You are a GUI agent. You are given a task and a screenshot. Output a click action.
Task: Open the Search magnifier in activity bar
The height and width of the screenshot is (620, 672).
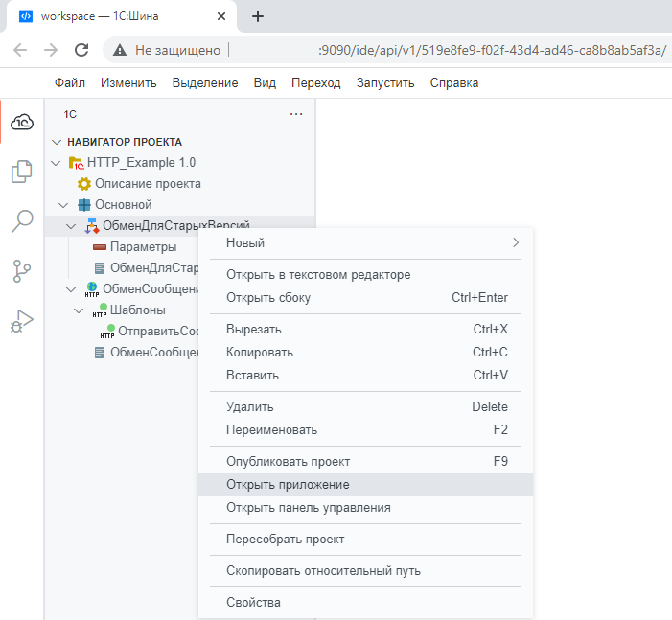click(22, 222)
